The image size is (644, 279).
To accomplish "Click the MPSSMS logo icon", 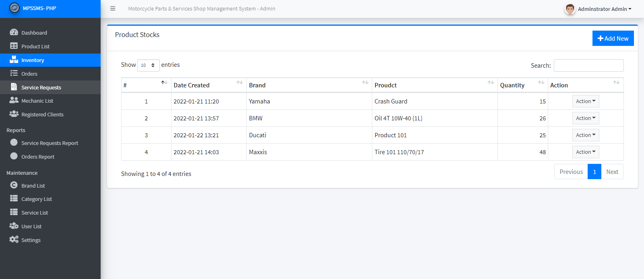I will [14, 8].
